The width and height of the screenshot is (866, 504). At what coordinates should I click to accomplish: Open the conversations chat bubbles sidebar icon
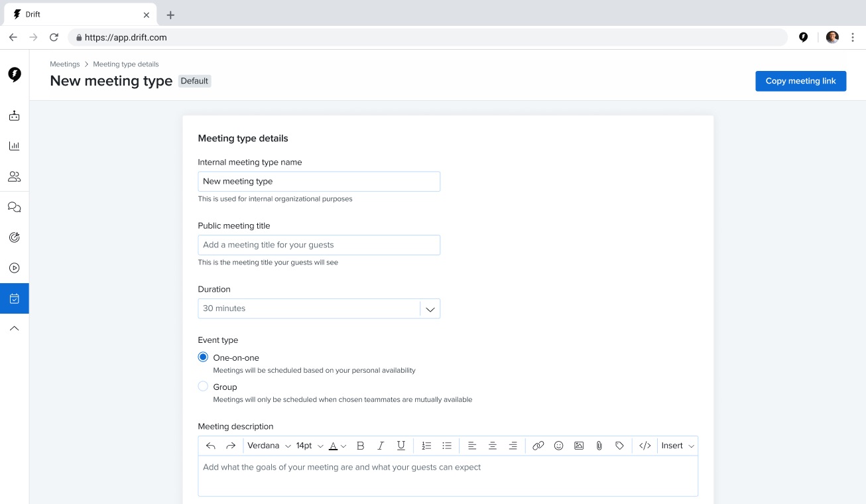[x=15, y=207]
